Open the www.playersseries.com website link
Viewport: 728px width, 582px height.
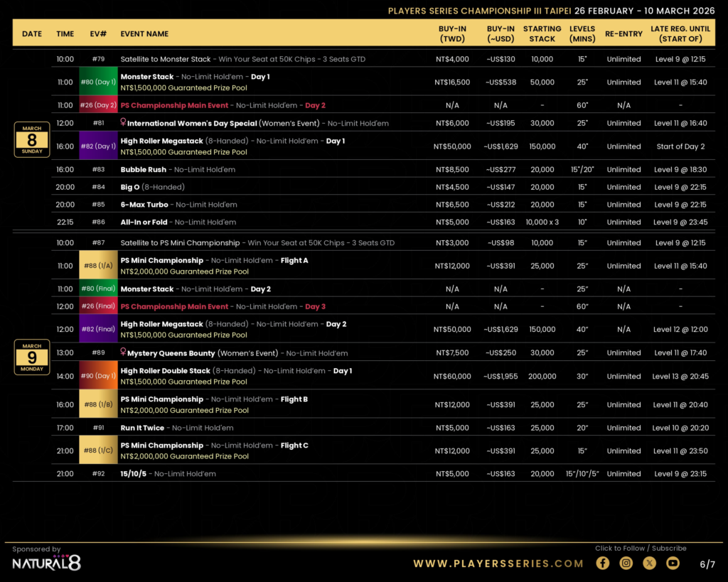coord(498,564)
